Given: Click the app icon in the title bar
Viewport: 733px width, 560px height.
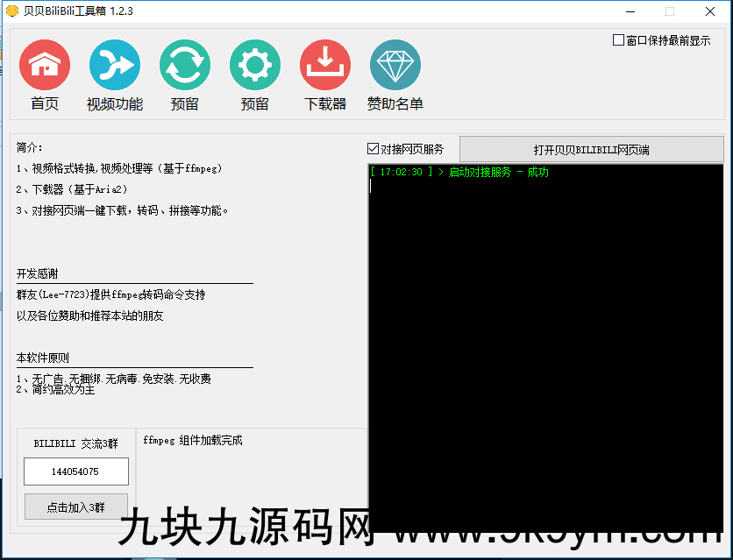Looking at the screenshot, I should click(12, 11).
